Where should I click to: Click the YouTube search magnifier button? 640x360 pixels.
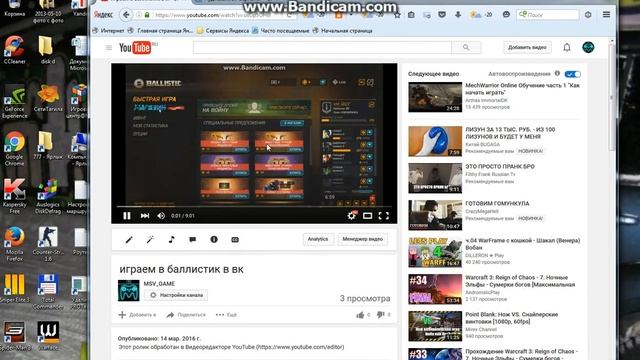[466, 47]
